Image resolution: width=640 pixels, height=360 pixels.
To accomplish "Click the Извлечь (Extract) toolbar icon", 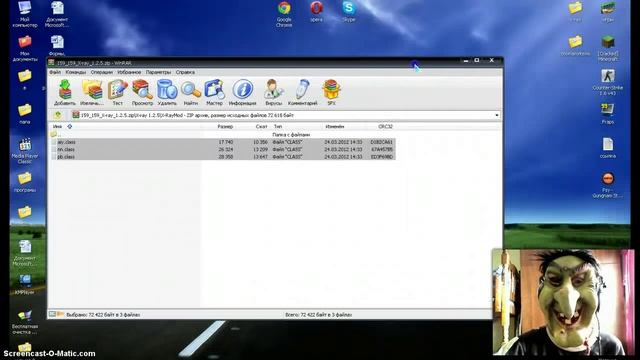I will click(91, 92).
